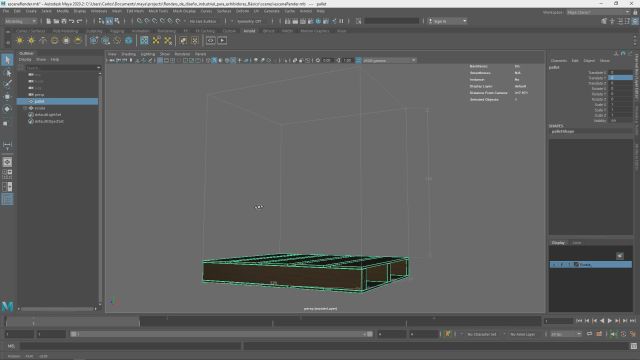Open the No Character Set dropdown
640x360 pixels.
[x=483, y=334]
